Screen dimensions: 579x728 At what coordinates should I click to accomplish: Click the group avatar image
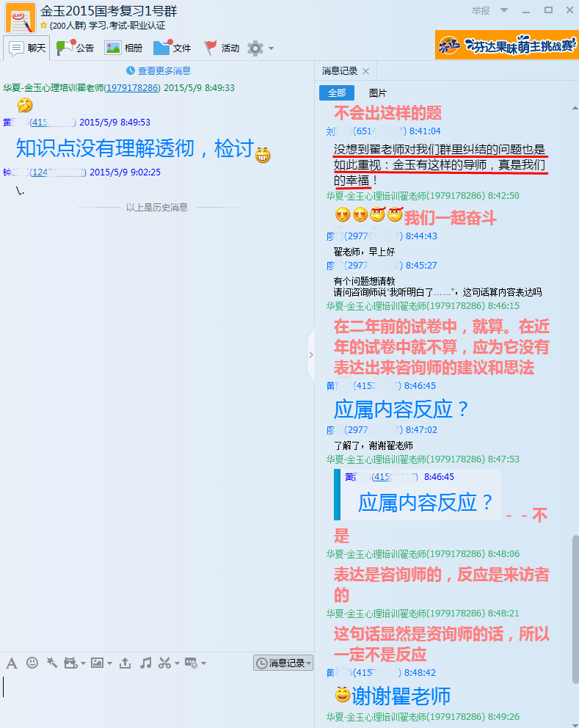tap(20, 18)
